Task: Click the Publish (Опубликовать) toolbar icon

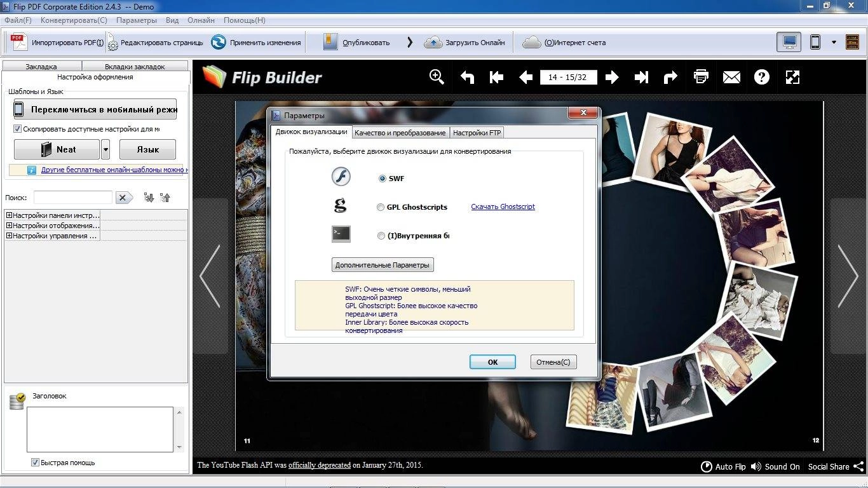Action: 330,43
